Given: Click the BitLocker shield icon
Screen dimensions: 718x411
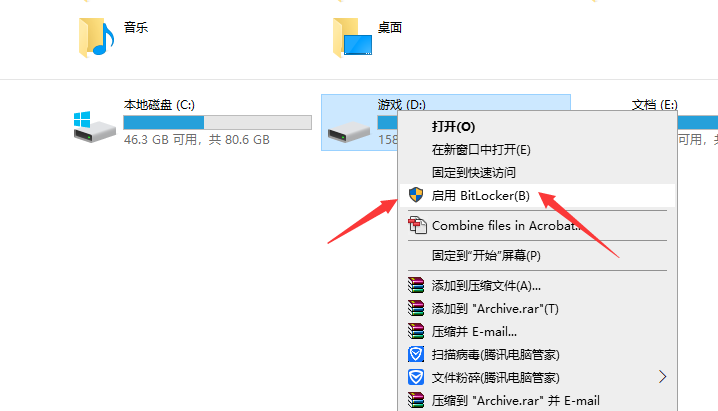Looking at the screenshot, I should (x=416, y=195).
